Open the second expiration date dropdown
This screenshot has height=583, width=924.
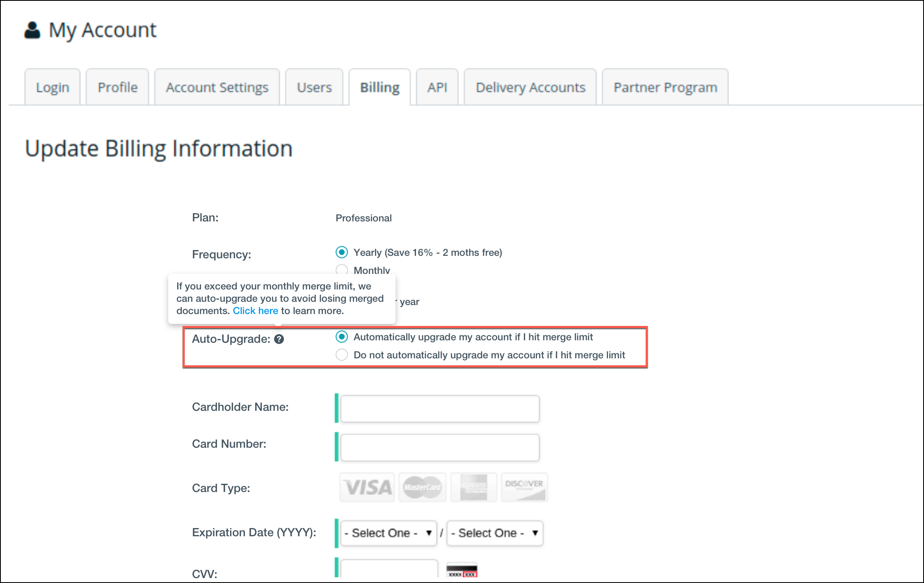click(x=494, y=533)
